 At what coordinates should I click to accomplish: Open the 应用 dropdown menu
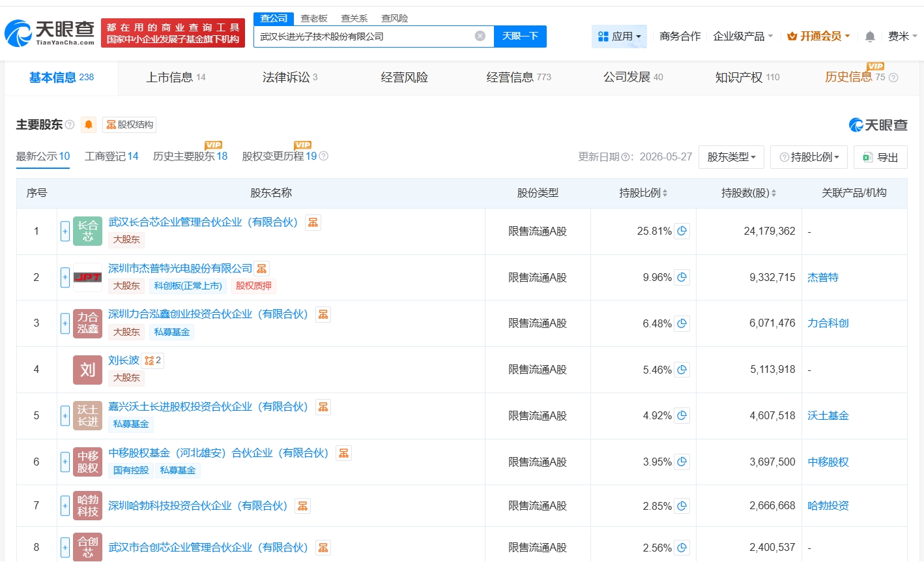coord(620,37)
